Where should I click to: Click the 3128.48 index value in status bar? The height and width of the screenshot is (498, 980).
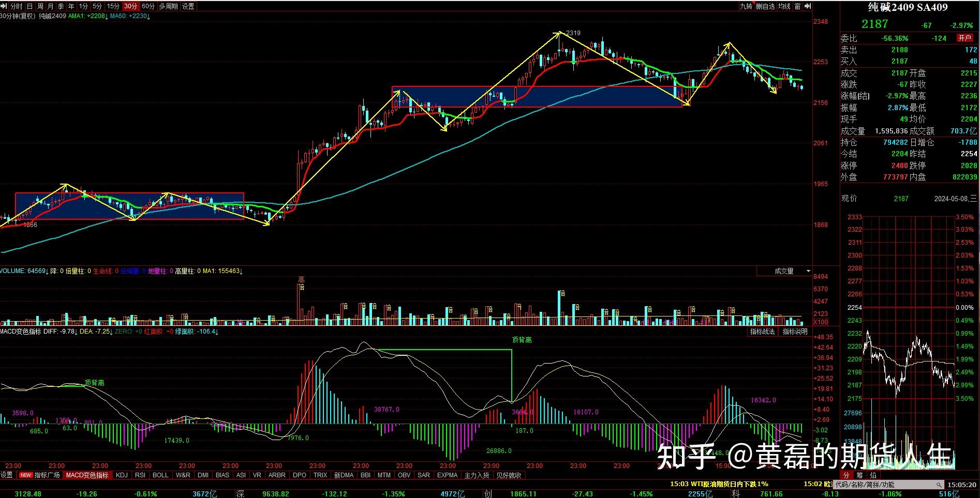[x=28, y=494]
